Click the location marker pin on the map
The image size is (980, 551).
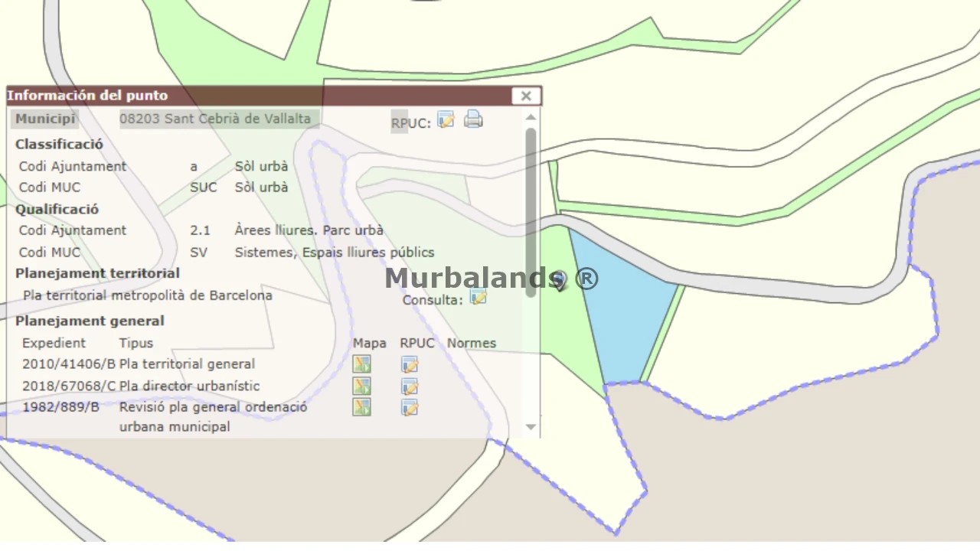click(x=559, y=281)
